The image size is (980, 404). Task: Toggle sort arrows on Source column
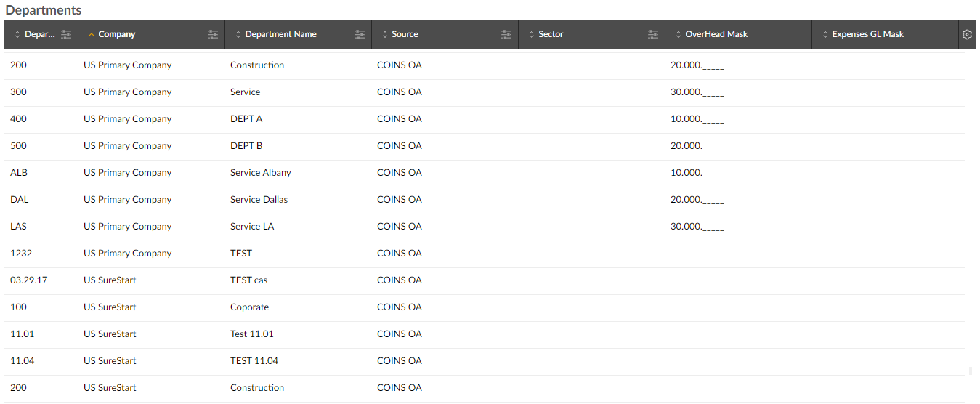(384, 34)
